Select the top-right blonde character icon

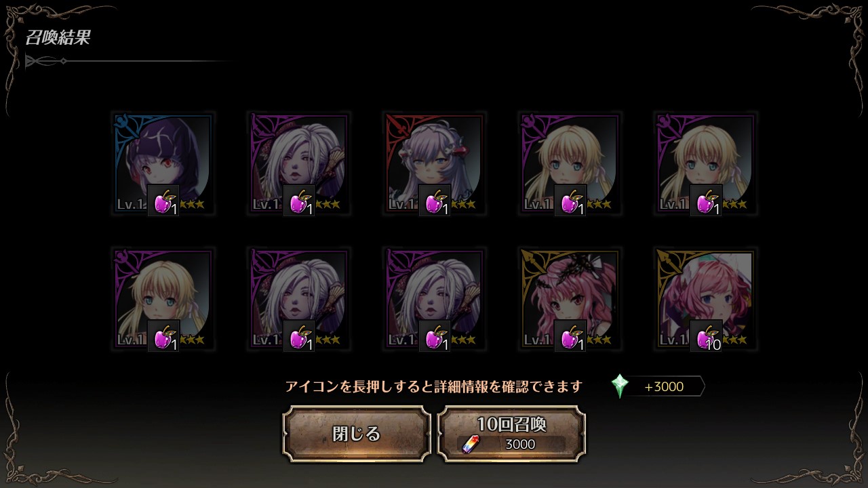tap(705, 163)
